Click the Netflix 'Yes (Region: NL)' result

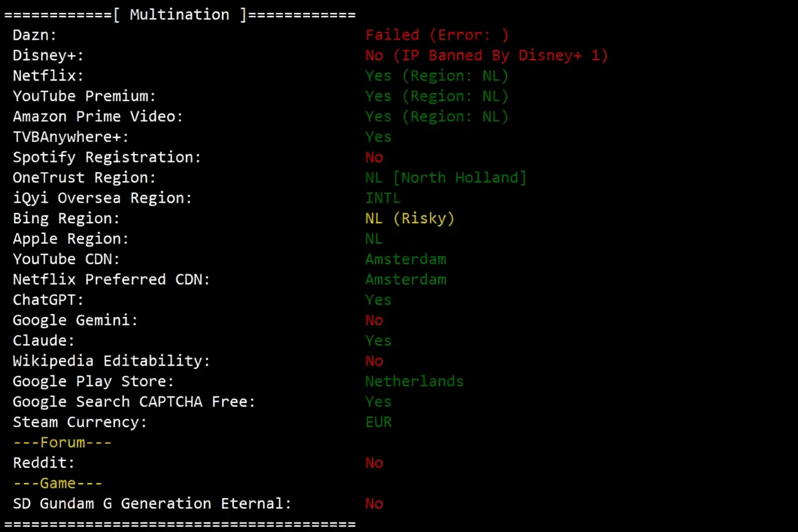(437, 76)
